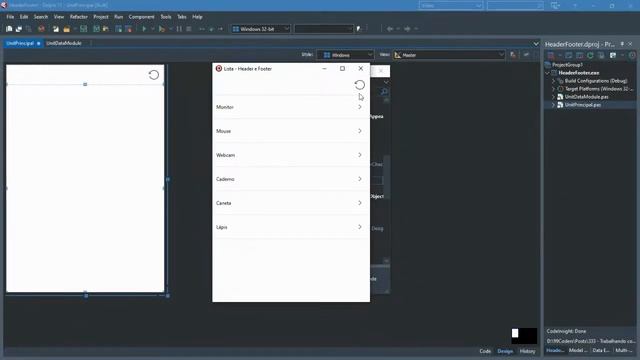The image size is (640, 360).
Task: Click the Stop program toolbar icon
Action: click(189, 29)
